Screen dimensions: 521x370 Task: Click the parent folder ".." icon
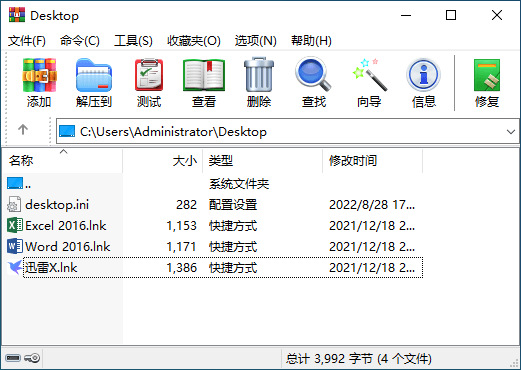(x=15, y=183)
